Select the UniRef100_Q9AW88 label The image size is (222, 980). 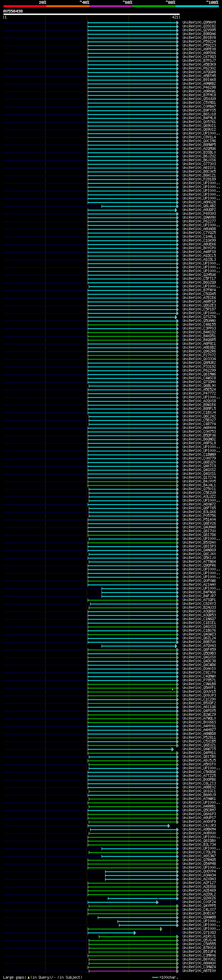click(x=199, y=917)
